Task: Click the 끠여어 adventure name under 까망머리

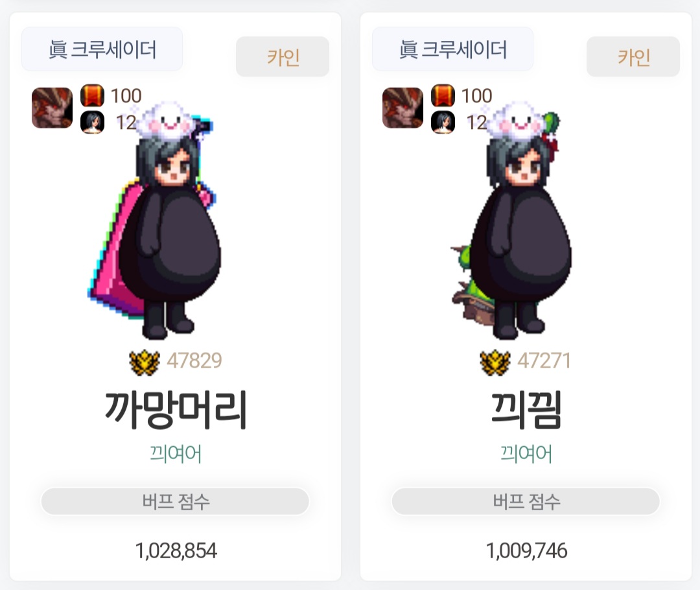Action: (x=176, y=454)
